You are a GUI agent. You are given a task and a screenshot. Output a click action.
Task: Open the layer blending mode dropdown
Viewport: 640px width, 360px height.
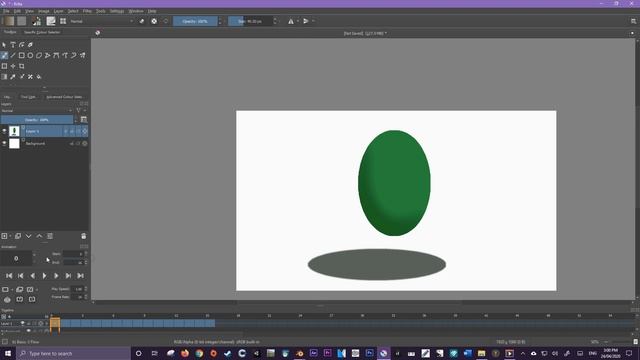point(37,111)
